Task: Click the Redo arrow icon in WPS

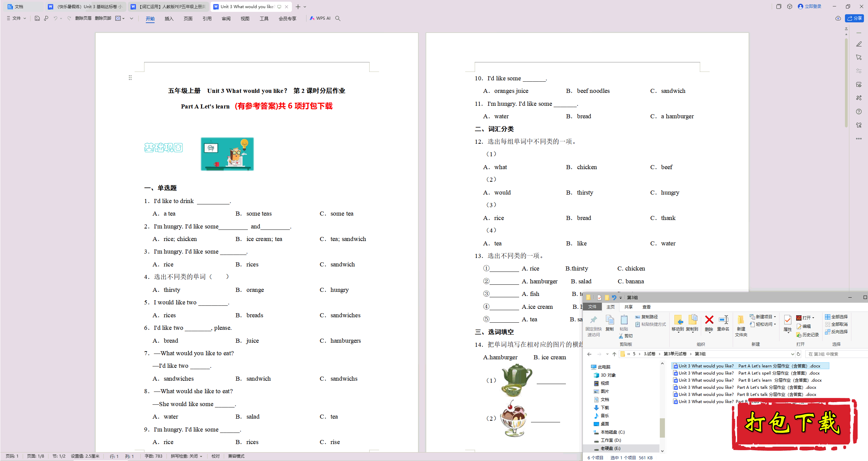Action: pos(69,18)
